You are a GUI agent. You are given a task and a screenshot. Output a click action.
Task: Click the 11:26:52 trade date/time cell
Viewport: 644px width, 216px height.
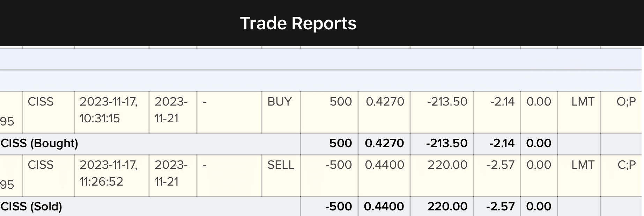(109, 173)
